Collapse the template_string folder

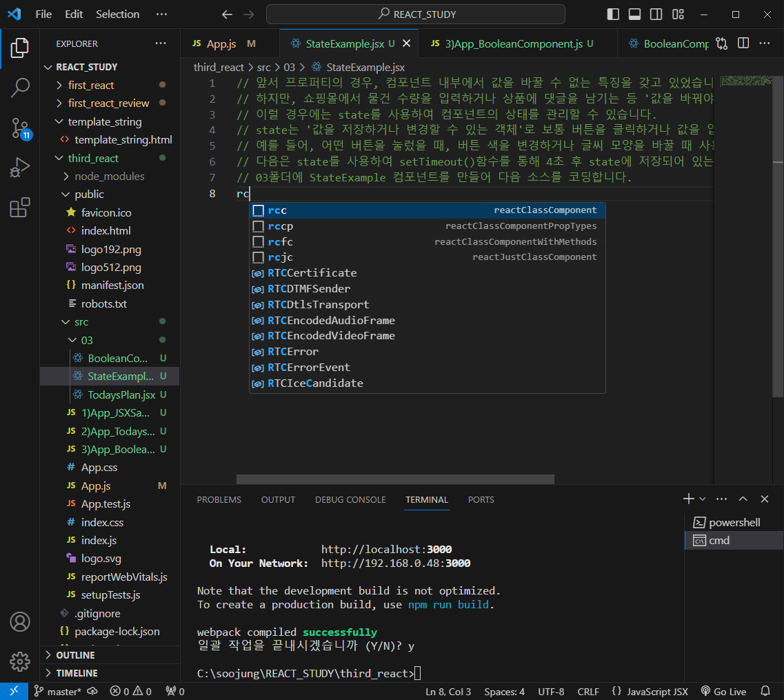pos(59,121)
